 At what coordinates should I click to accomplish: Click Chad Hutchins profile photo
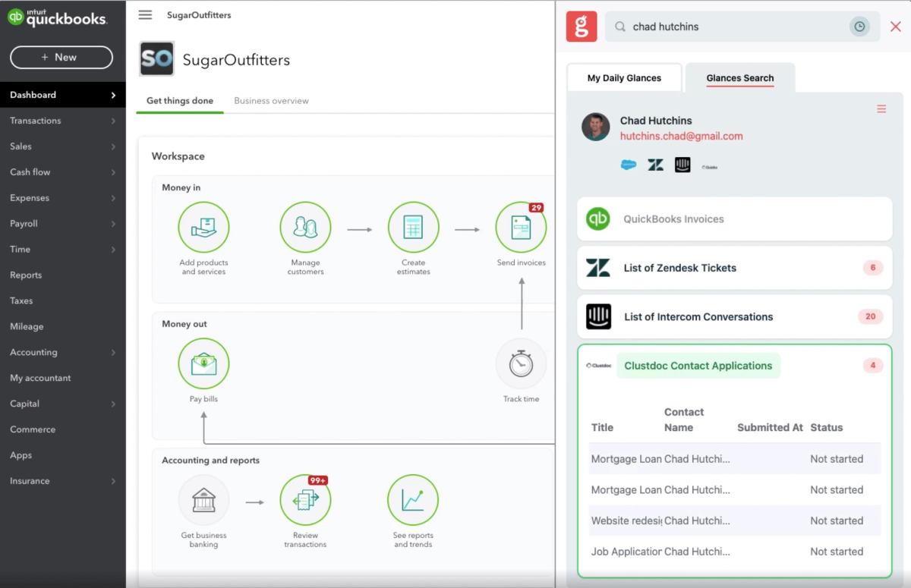596,127
